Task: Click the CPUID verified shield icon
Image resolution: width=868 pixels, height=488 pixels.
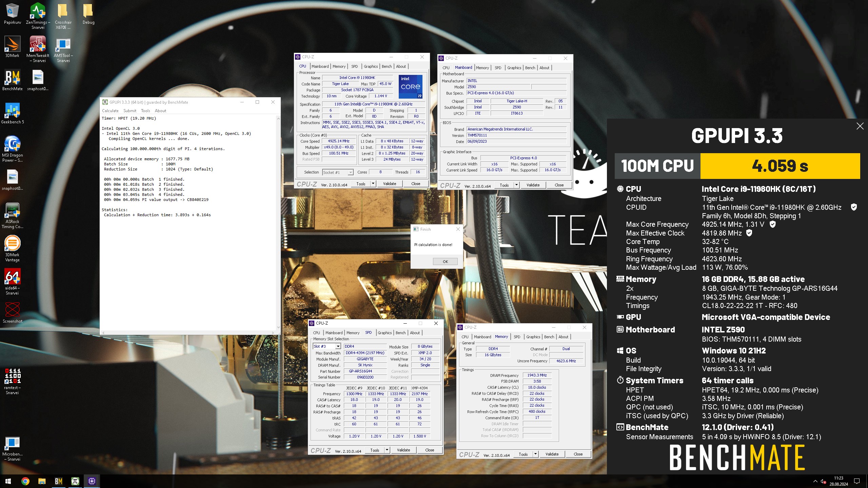Action: (x=854, y=207)
